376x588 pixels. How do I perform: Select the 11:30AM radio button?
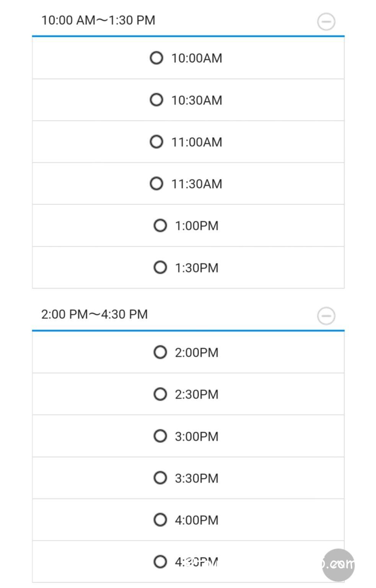[156, 183]
